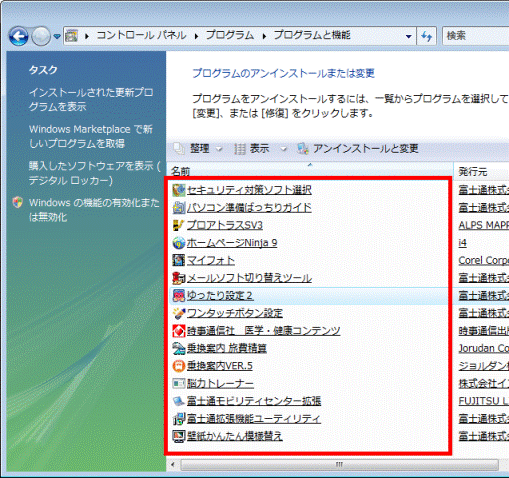
Task: Click the greyed Forward navigation button
Action: click(x=41, y=36)
